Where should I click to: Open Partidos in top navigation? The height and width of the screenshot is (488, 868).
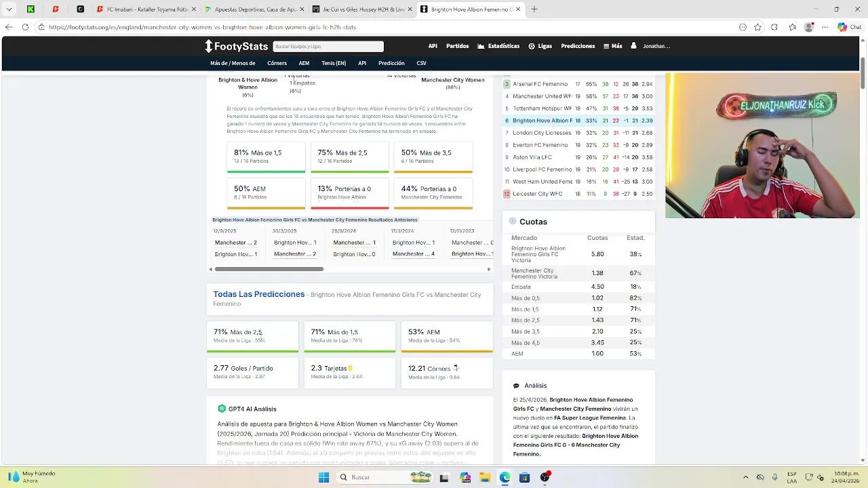(x=458, y=46)
